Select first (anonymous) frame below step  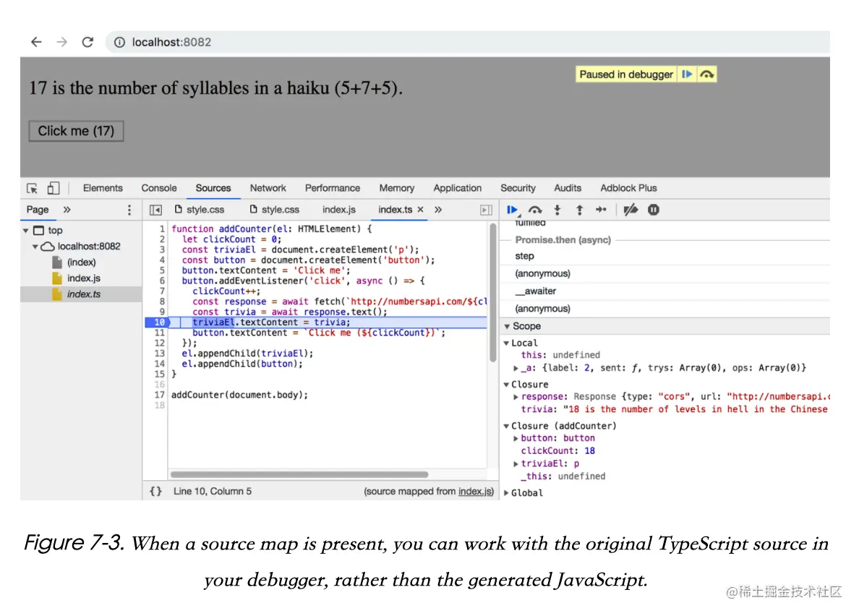[x=542, y=273]
